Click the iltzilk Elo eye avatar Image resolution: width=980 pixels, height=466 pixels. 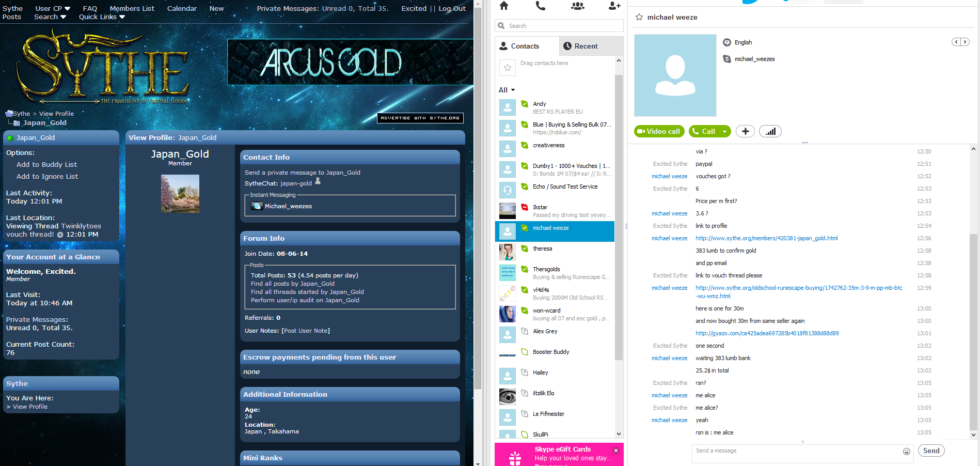pos(508,397)
